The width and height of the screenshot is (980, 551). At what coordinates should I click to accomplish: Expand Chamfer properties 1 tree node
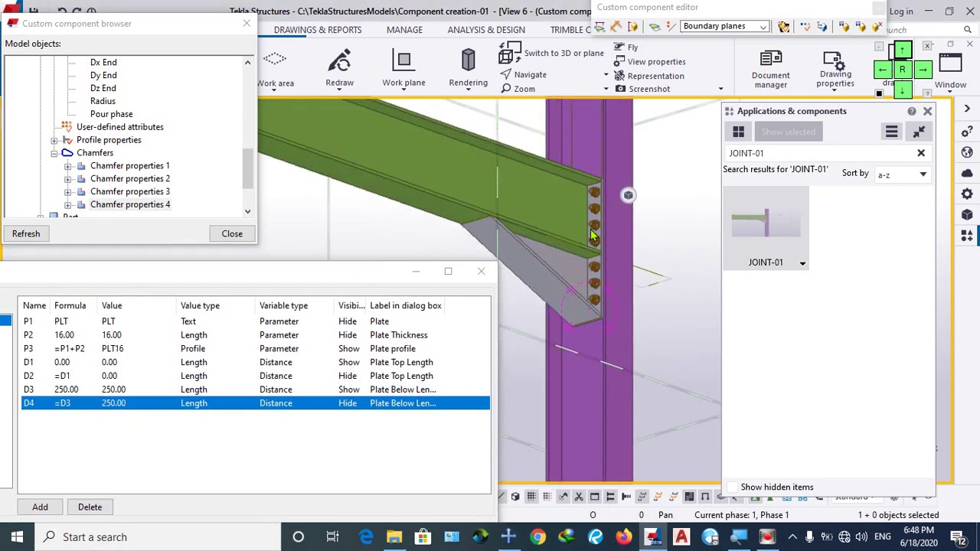point(68,166)
